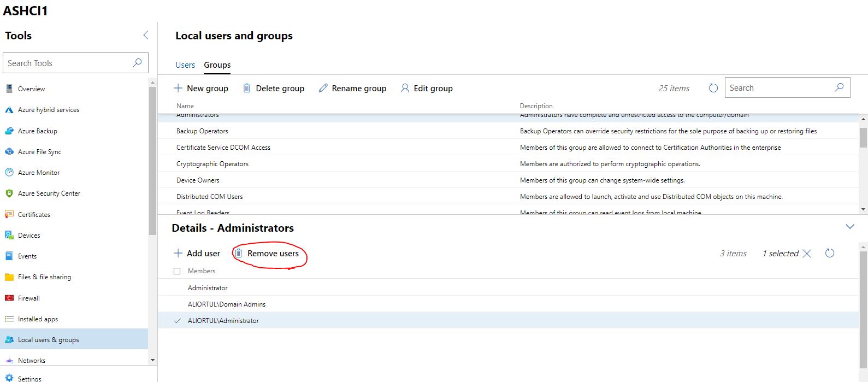Image resolution: width=868 pixels, height=382 pixels.
Task: Toggle the select-all Members checkbox
Action: coord(177,271)
